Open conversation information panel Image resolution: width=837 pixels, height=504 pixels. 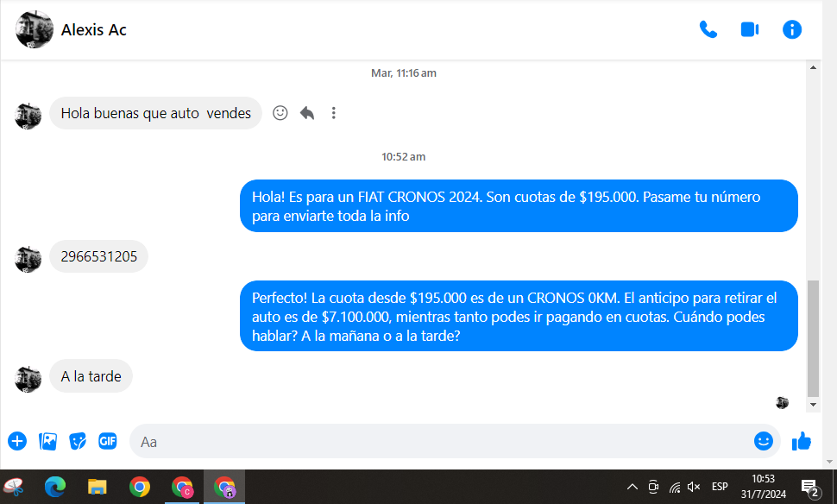(791, 29)
